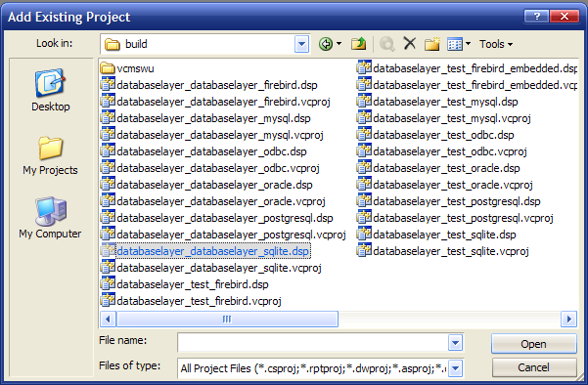The width and height of the screenshot is (588, 385).
Task: Delete the selected item with X icon
Action: click(x=410, y=43)
